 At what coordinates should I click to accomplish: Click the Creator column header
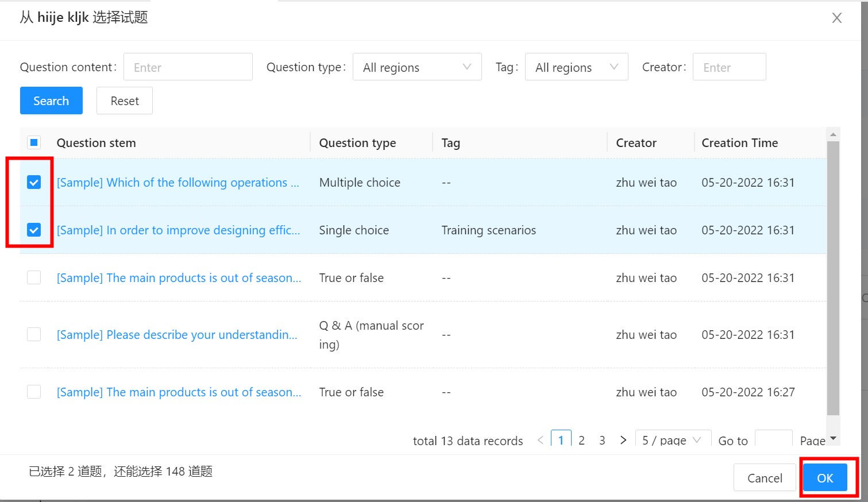(636, 142)
